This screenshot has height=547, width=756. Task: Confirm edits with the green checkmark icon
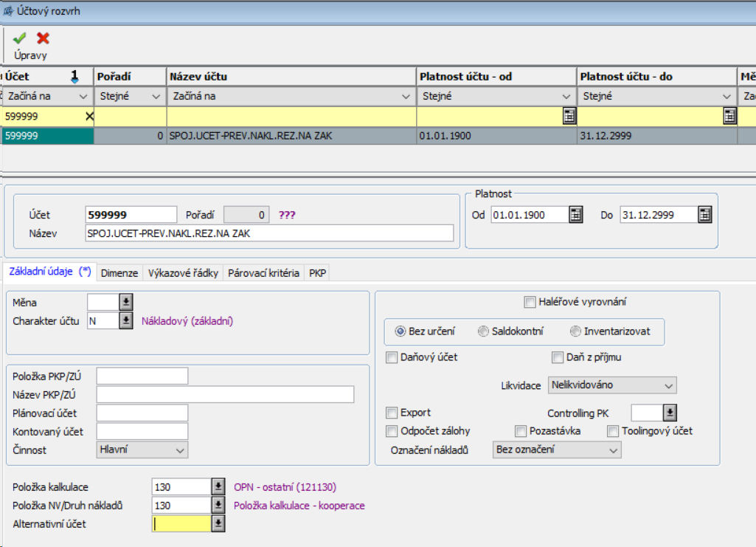tap(19, 38)
